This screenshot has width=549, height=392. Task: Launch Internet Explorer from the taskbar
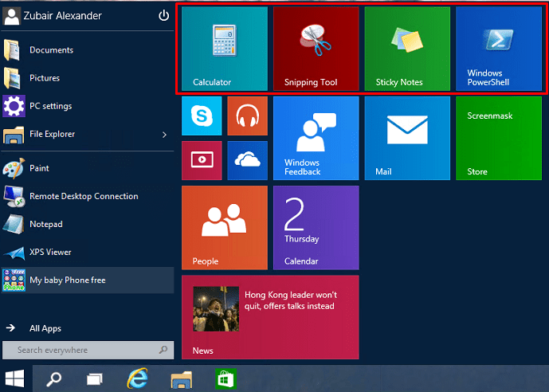tap(138, 378)
